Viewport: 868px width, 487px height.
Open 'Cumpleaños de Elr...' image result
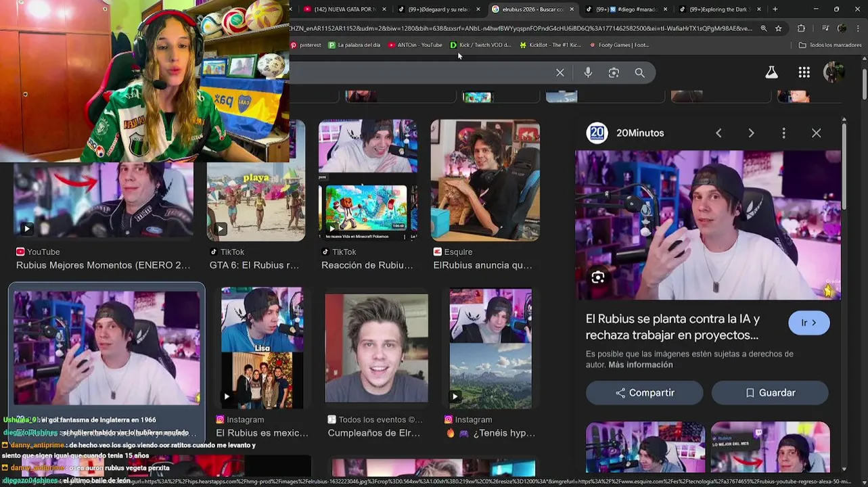(373, 433)
